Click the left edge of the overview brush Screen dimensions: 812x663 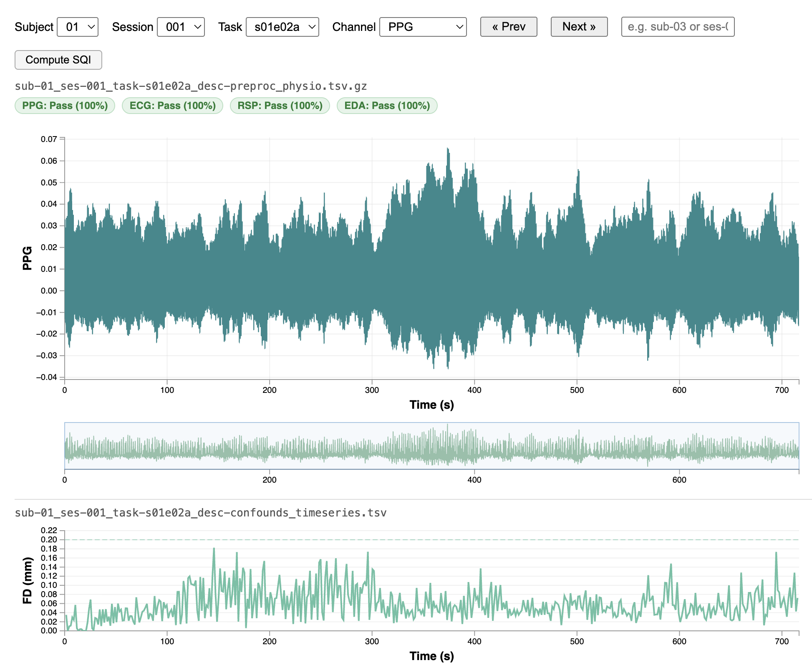(65, 446)
